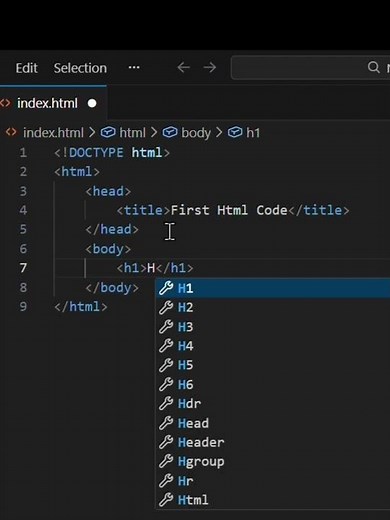Click the command center search field
The width and height of the screenshot is (390, 520).
coord(310,68)
